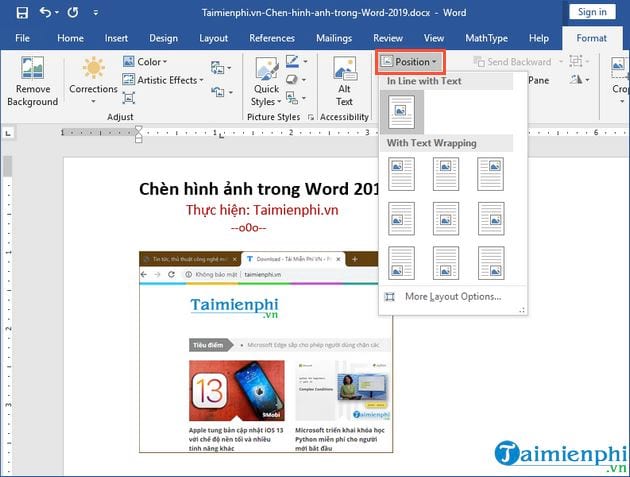
Task: Select the In Line with Text position thumbnail
Action: click(402, 112)
